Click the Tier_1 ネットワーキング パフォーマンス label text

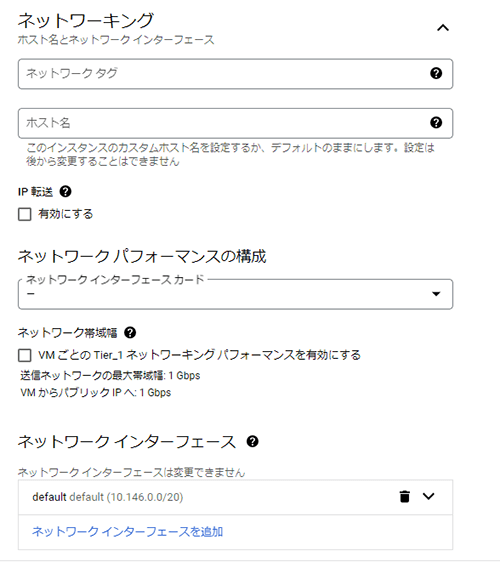[x=199, y=355]
